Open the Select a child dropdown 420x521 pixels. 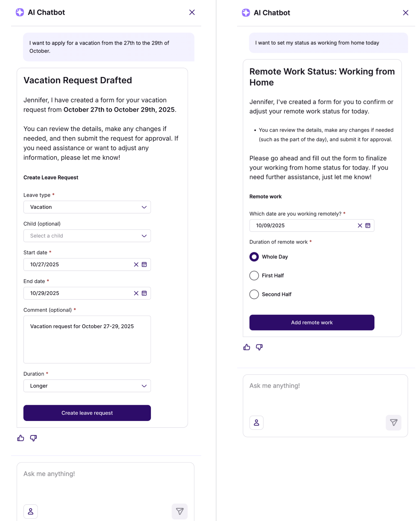87,236
